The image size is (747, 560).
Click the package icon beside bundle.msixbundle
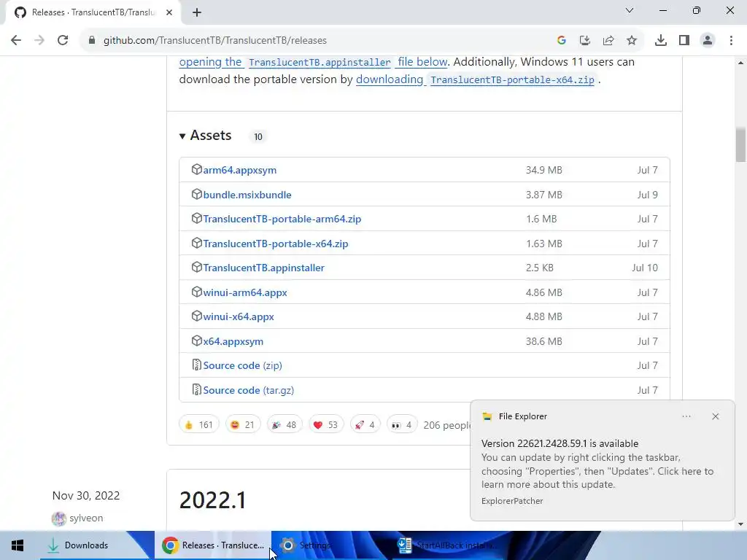(x=197, y=194)
